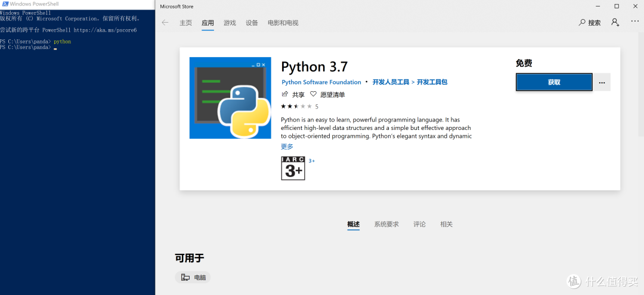Click the 搜索 search label

point(595,23)
